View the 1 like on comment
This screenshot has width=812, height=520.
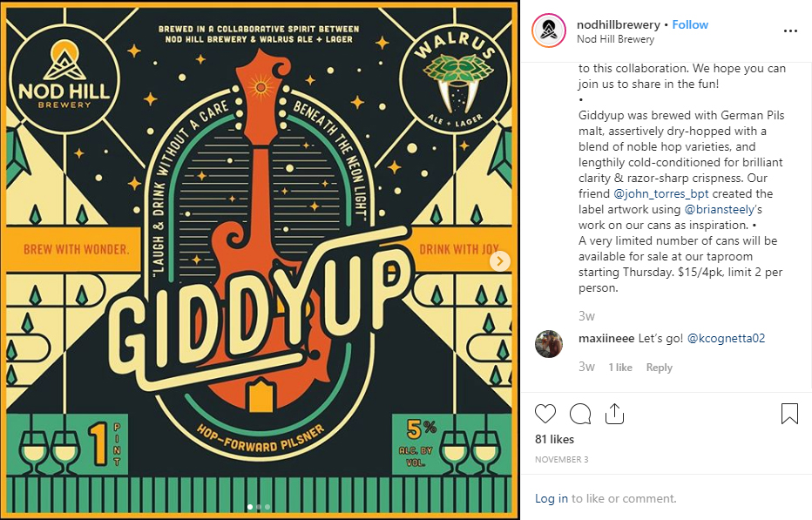pyautogui.click(x=619, y=368)
